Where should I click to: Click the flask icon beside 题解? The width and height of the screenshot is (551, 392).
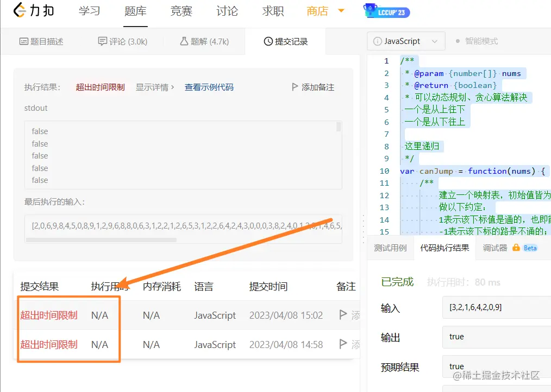tap(184, 41)
